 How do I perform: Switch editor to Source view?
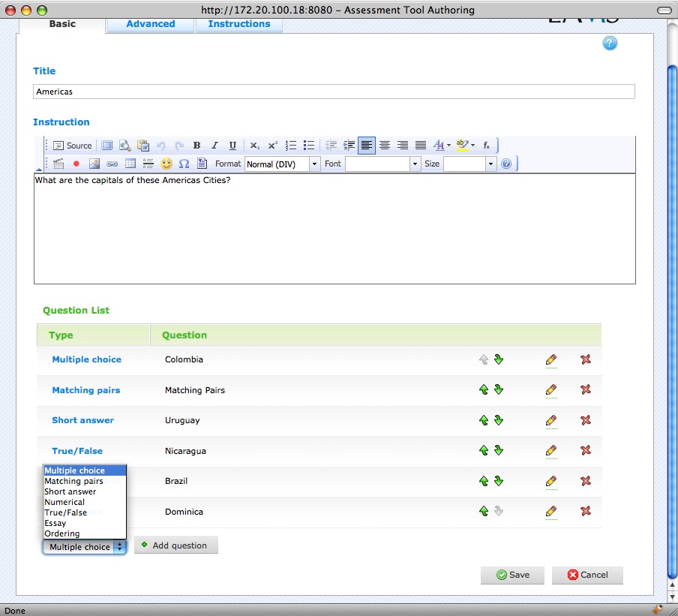point(72,146)
